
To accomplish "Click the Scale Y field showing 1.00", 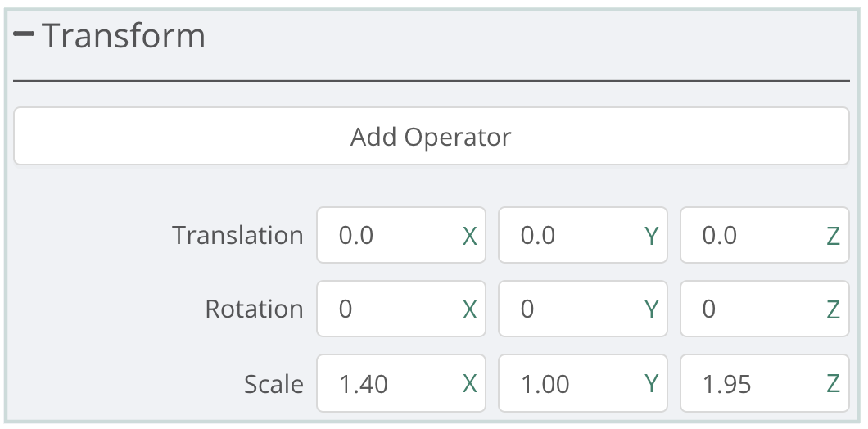I will (571, 383).
